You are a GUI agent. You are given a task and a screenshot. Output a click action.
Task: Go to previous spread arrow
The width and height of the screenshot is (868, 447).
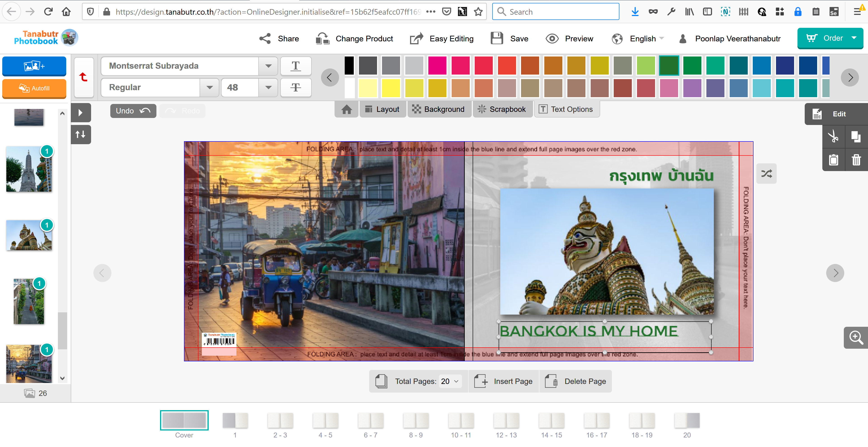(x=102, y=273)
